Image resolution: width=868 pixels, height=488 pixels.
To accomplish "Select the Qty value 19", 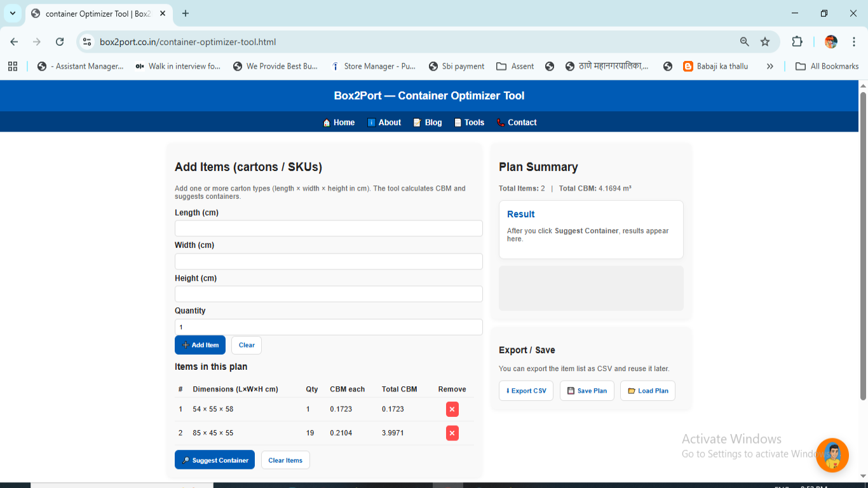I will coord(310,433).
